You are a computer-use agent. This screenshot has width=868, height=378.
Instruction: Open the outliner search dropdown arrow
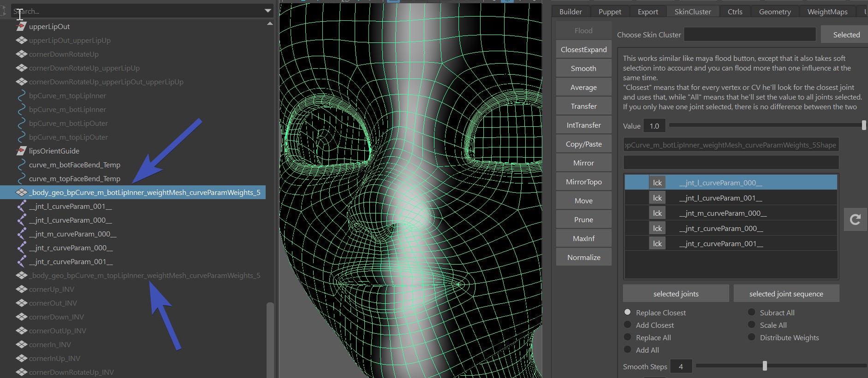[x=268, y=11]
